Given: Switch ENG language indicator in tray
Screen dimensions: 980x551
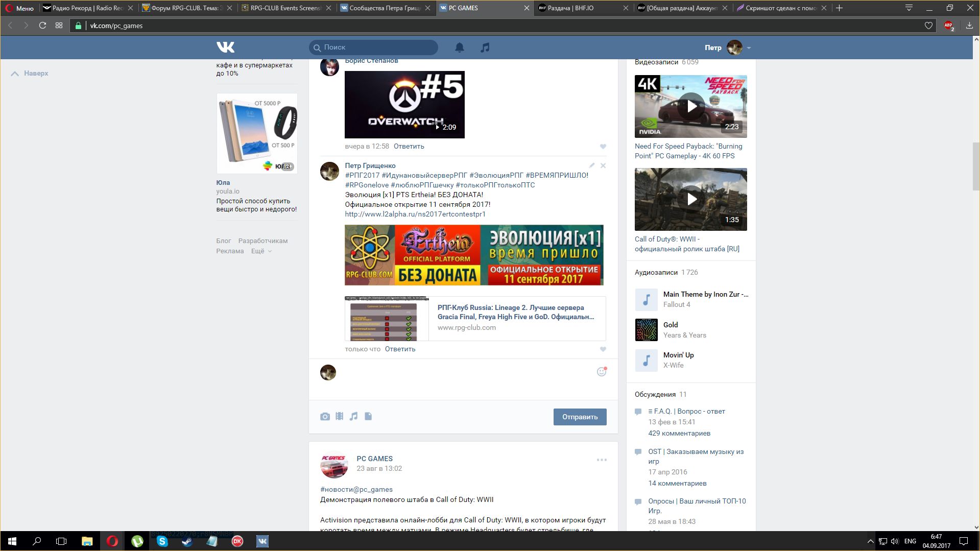Looking at the screenshot, I should point(910,541).
